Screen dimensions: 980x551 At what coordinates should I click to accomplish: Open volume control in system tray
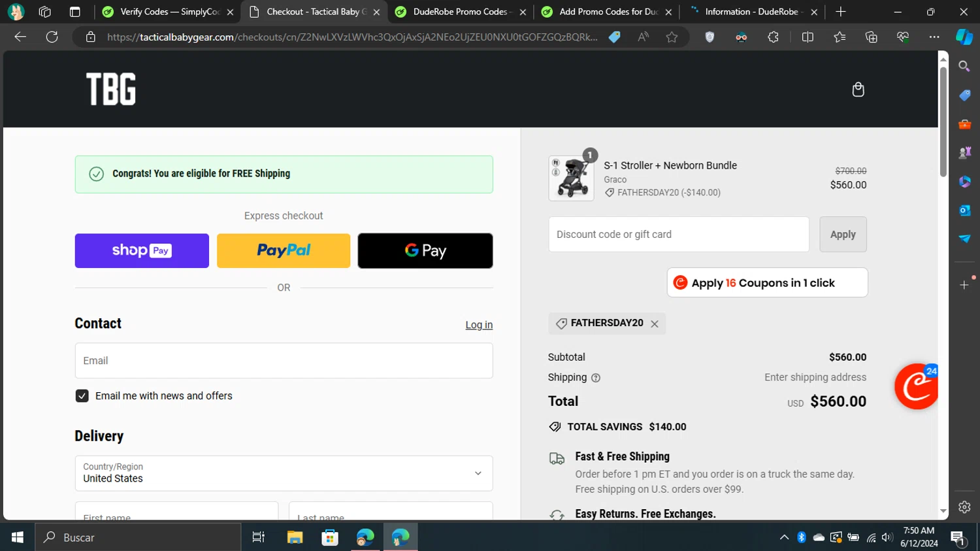click(x=887, y=537)
